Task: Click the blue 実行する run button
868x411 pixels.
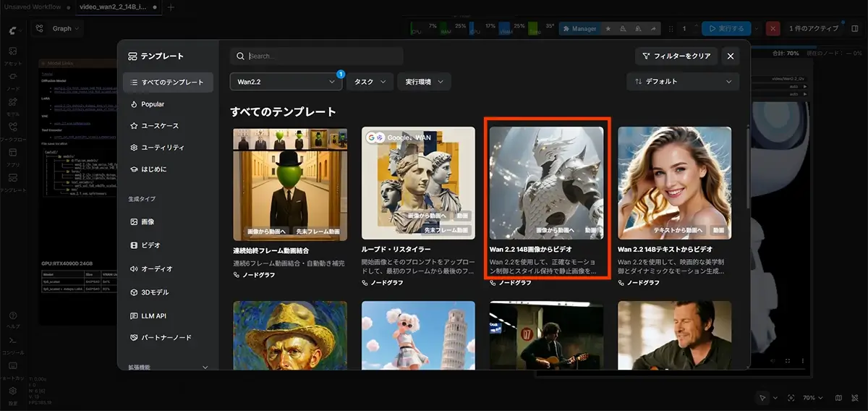Action: click(x=726, y=28)
